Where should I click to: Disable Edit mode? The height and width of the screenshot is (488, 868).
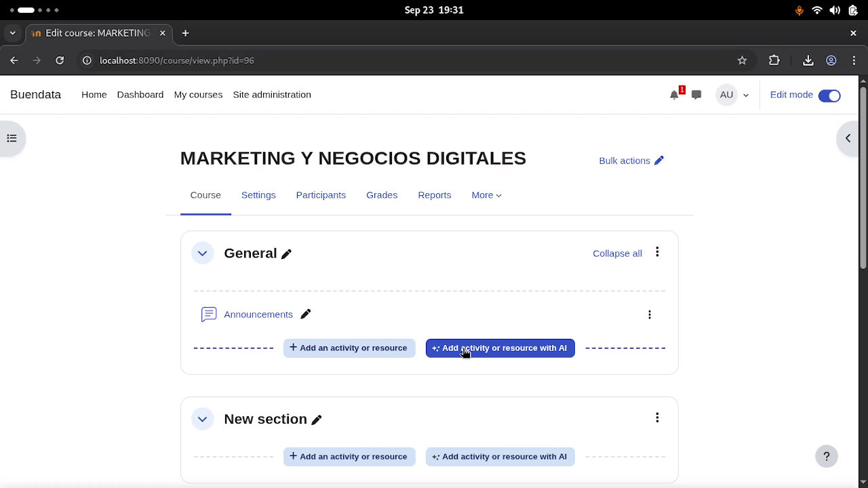pos(829,95)
